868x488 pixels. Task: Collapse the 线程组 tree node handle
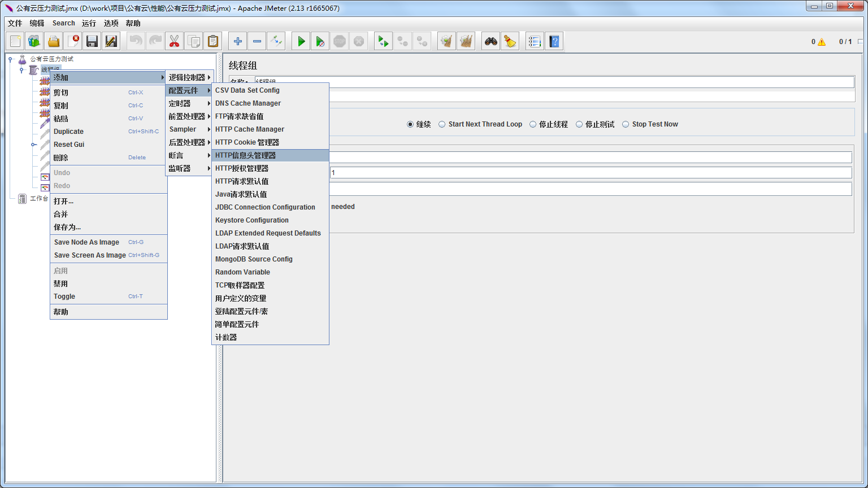[22, 69]
